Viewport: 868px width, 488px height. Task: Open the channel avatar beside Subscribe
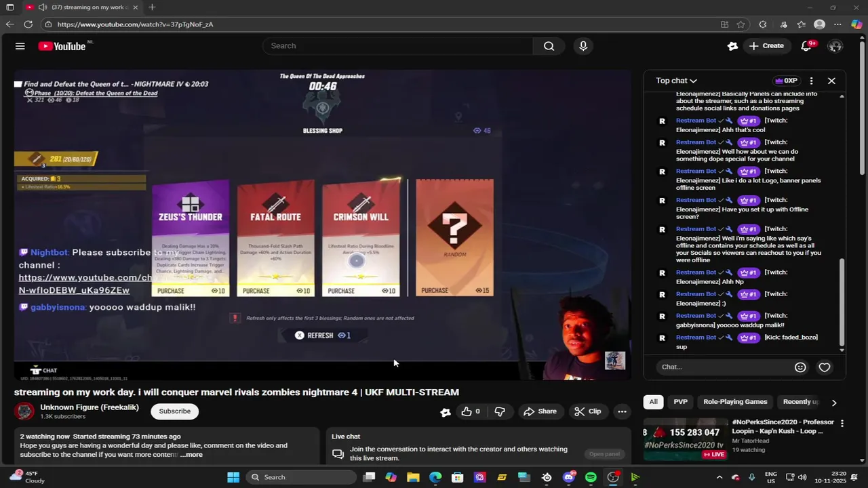point(24,411)
